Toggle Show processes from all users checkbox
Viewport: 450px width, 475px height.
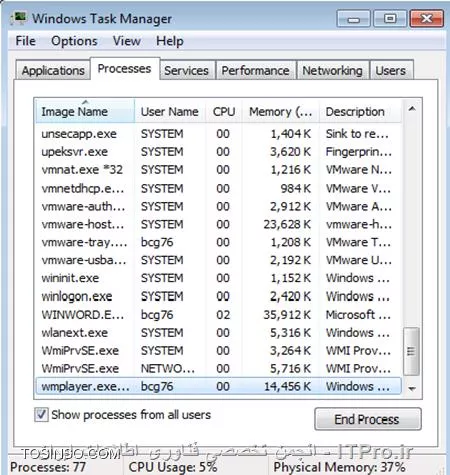pyautogui.click(x=41, y=415)
